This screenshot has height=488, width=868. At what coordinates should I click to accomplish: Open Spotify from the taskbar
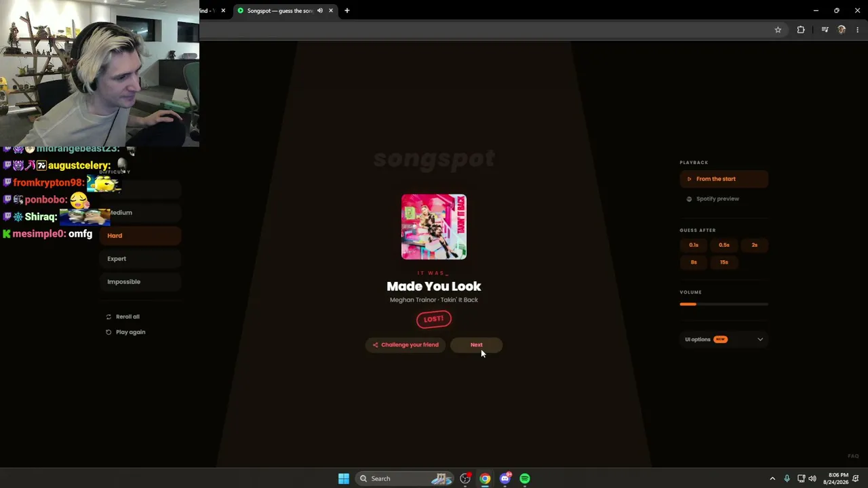click(x=525, y=479)
